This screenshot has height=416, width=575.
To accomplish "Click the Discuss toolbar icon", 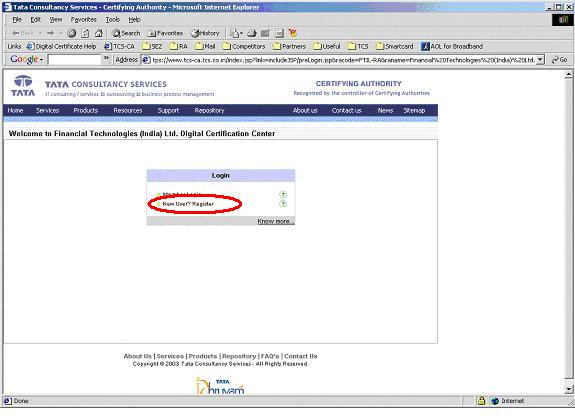I will pos(279,33).
